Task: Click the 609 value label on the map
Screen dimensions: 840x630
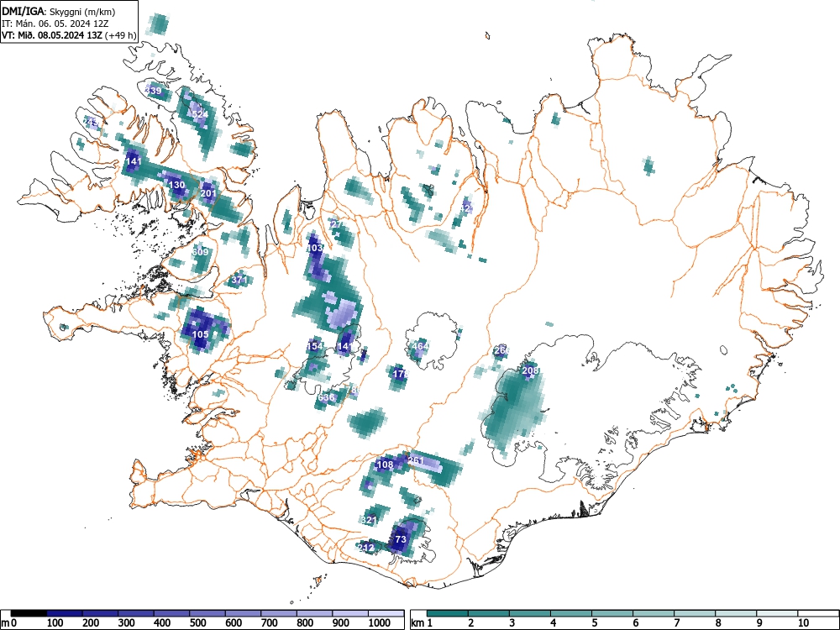Action: pos(200,252)
